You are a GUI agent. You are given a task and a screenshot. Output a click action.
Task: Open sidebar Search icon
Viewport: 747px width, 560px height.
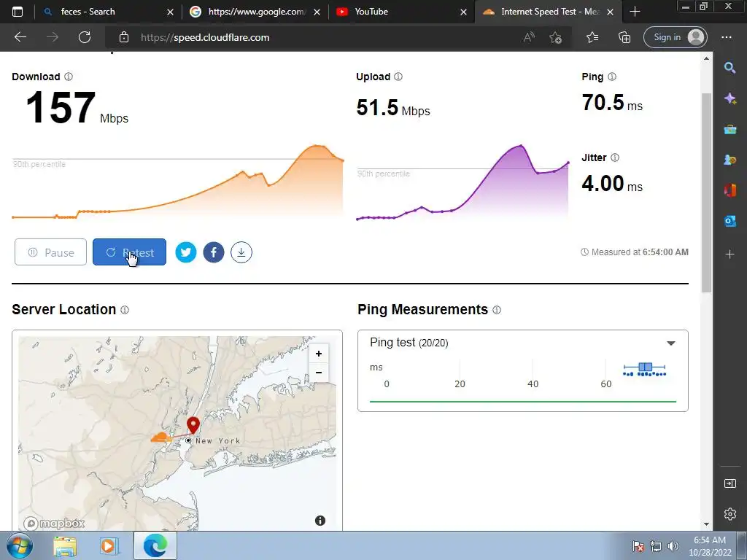(729, 68)
